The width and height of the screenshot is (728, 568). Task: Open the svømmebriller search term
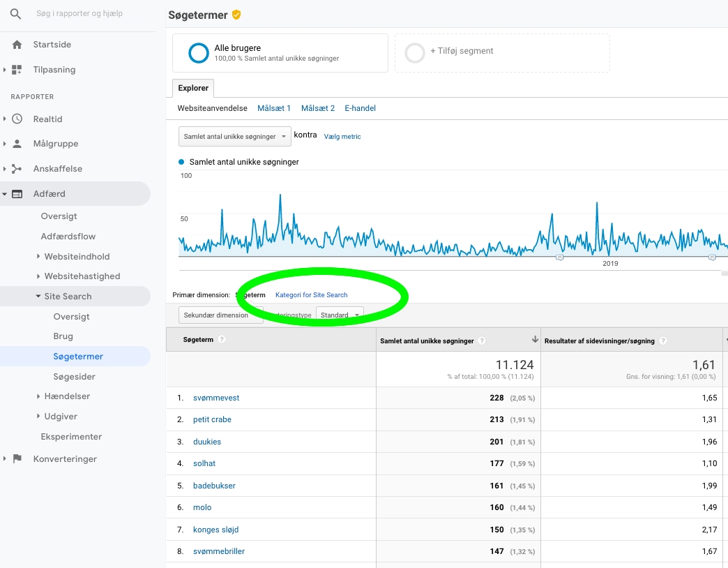coord(219,551)
